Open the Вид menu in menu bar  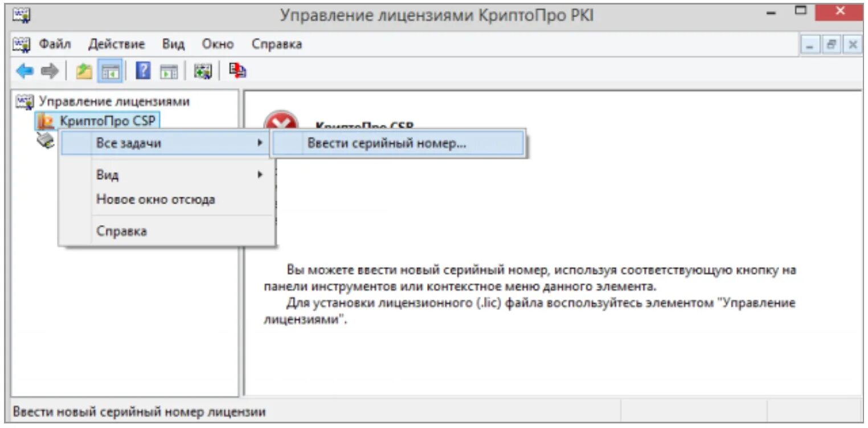(174, 44)
